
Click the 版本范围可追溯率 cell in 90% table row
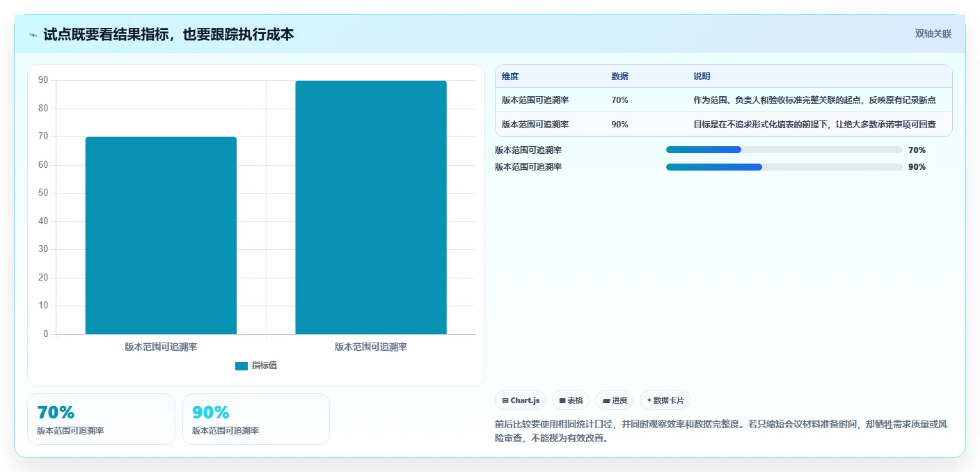(535, 125)
